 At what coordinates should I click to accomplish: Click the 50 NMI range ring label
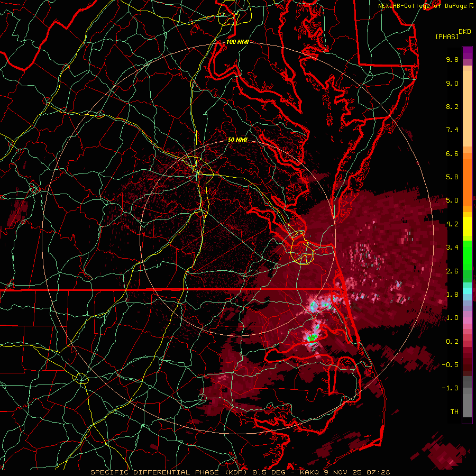[x=237, y=140]
